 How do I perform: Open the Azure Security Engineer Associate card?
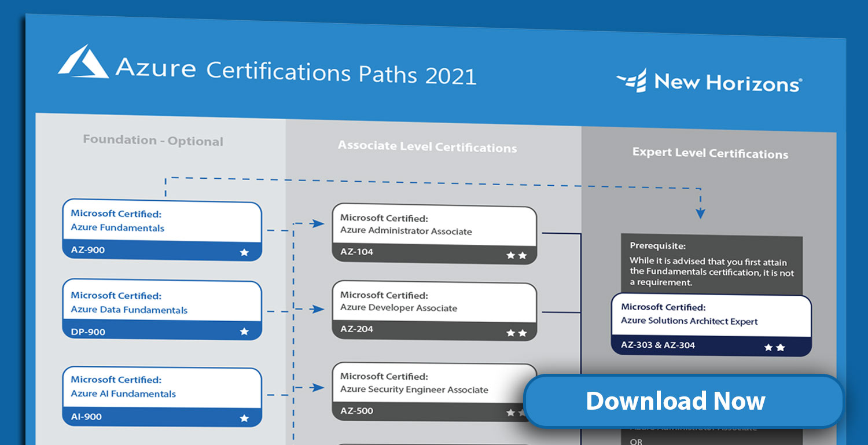coord(435,392)
